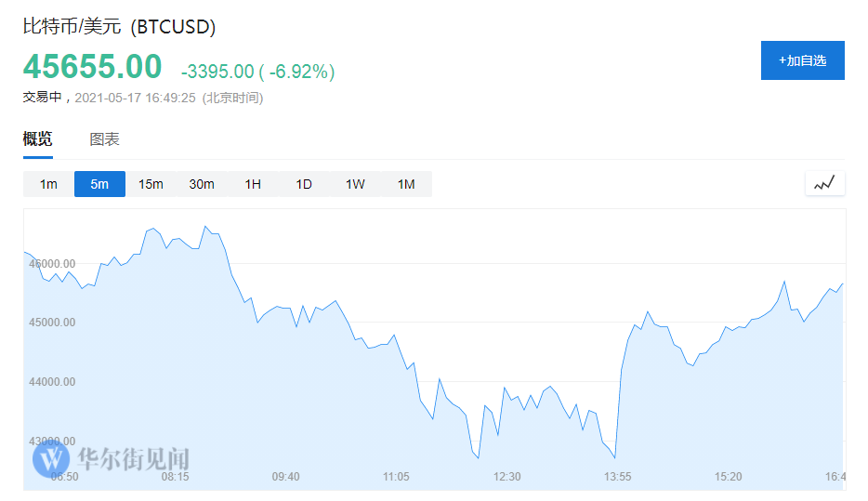The height and width of the screenshot is (501, 868).
Task: Click the -3395.00 (-6.92%) price change
Action: click(x=257, y=72)
